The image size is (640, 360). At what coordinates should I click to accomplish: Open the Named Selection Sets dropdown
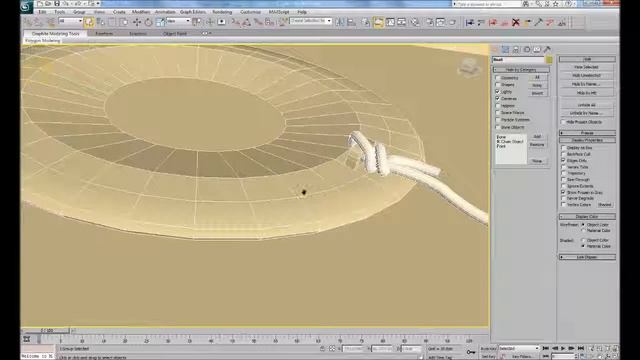310,21
